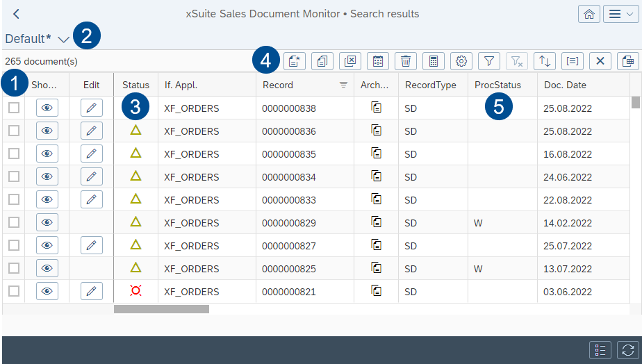Expand the Default* variant dropdown
This screenshot has height=364, width=642.
[x=64, y=40]
